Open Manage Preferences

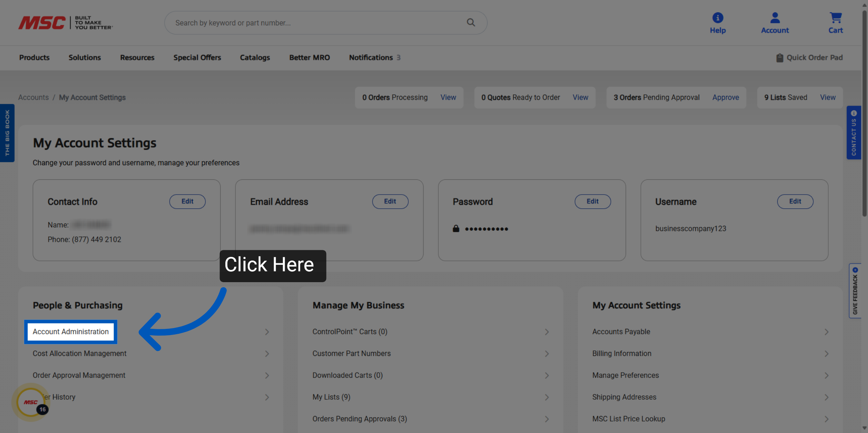coord(625,375)
